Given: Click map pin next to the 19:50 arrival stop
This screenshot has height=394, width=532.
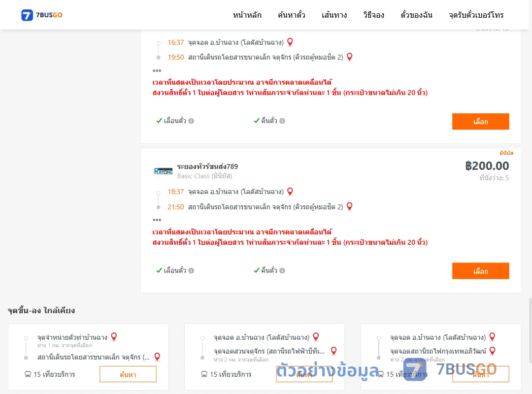Looking at the screenshot, I should tap(349, 57).
